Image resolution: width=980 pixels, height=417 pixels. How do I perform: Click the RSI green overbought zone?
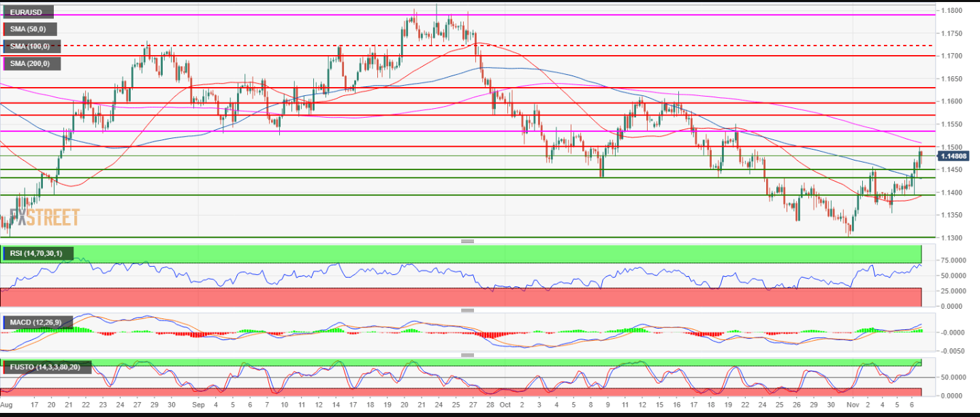(477, 254)
